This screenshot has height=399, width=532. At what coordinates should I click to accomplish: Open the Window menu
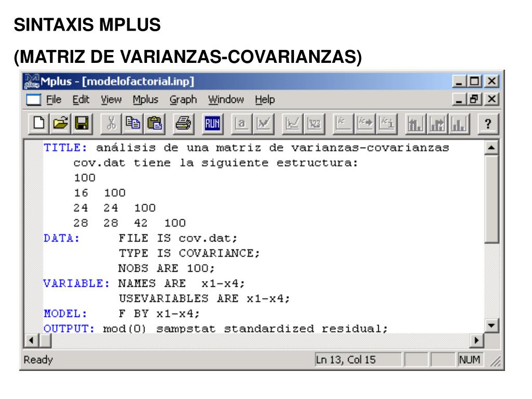226,100
